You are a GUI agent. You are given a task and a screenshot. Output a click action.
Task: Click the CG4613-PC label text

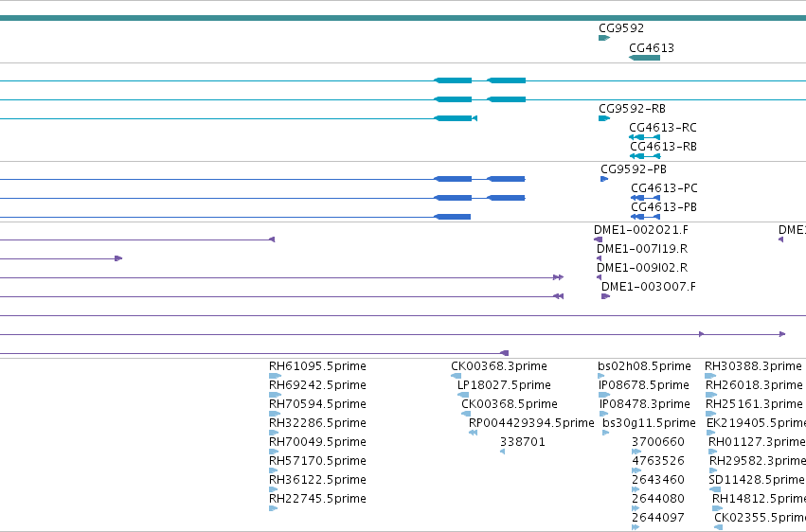664,188
